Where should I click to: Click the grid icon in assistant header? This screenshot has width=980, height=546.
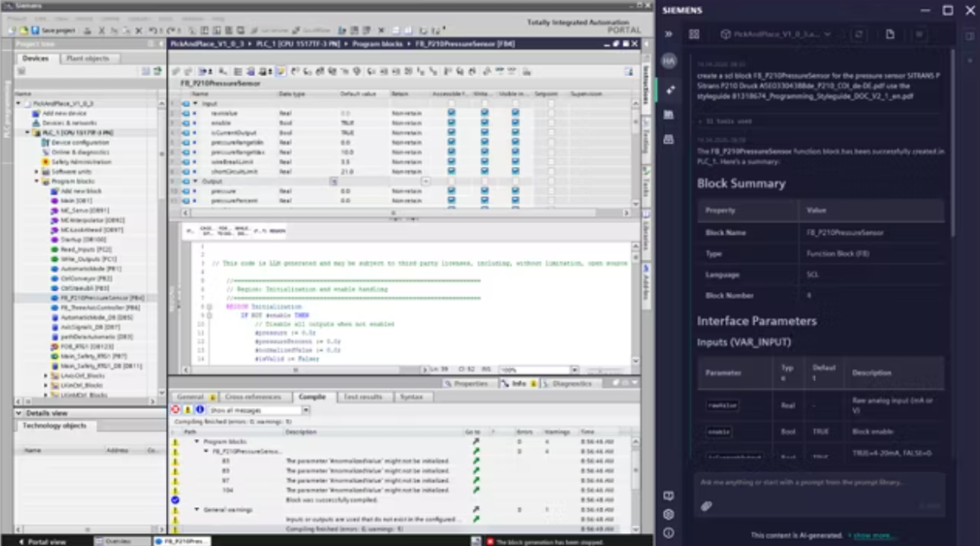coord(694,34)
